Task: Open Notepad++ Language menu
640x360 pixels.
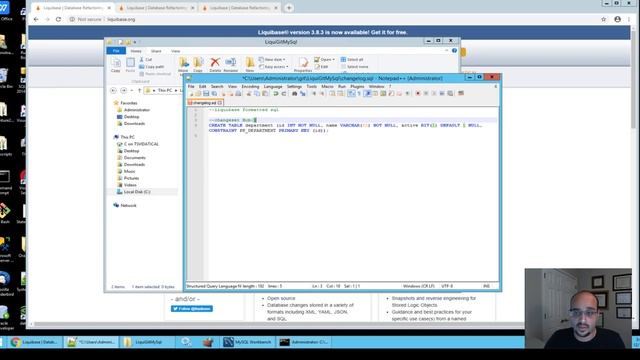Action: [x=273, y=87]
